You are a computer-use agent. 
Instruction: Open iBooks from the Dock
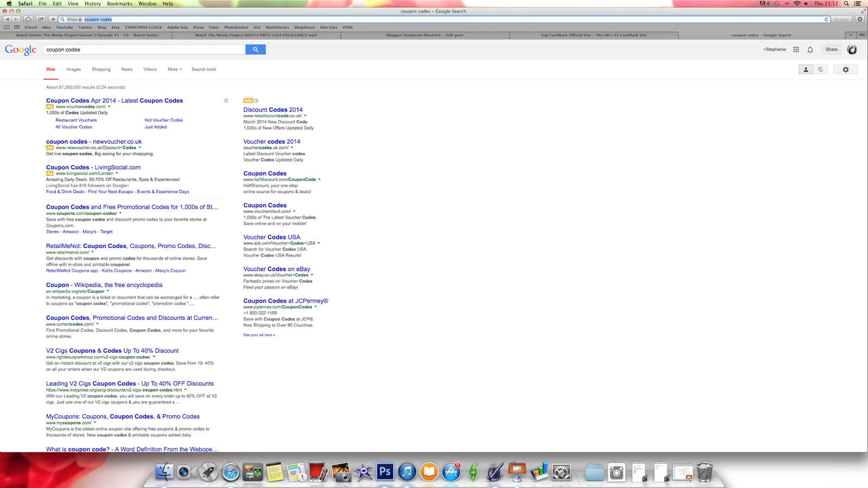[x=429, y=472]
